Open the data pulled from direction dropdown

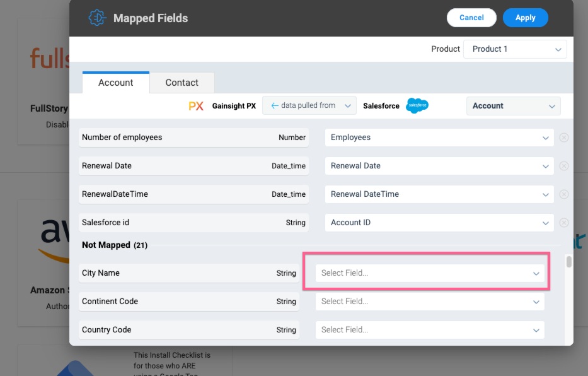click(309, 105)
